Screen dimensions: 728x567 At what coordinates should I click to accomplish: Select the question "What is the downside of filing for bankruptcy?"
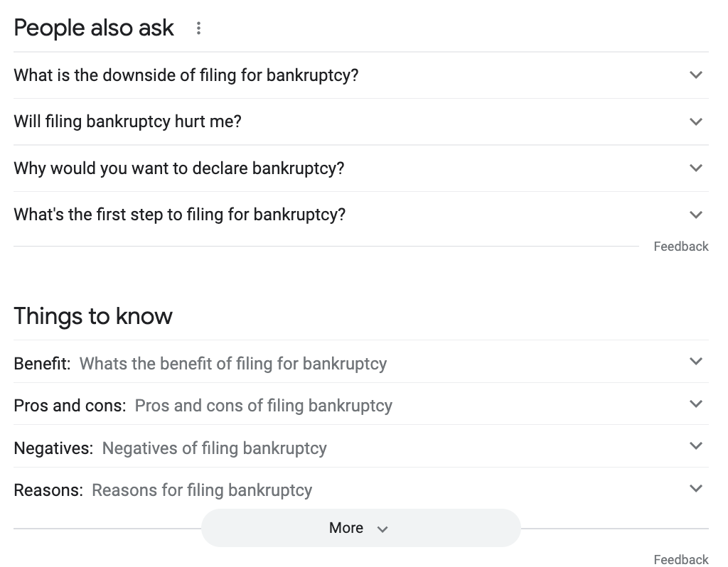(186, 75)
